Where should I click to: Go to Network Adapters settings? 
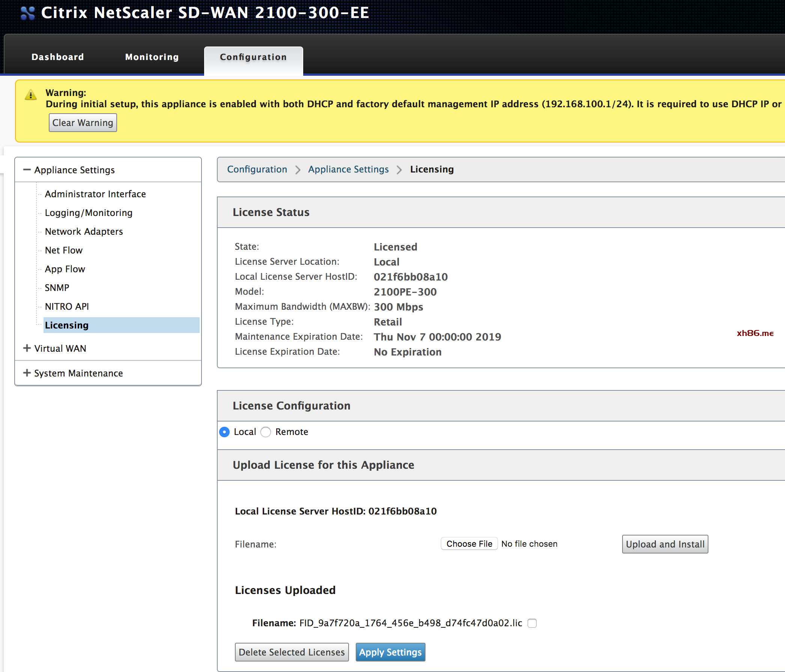(x=84, y=231)
